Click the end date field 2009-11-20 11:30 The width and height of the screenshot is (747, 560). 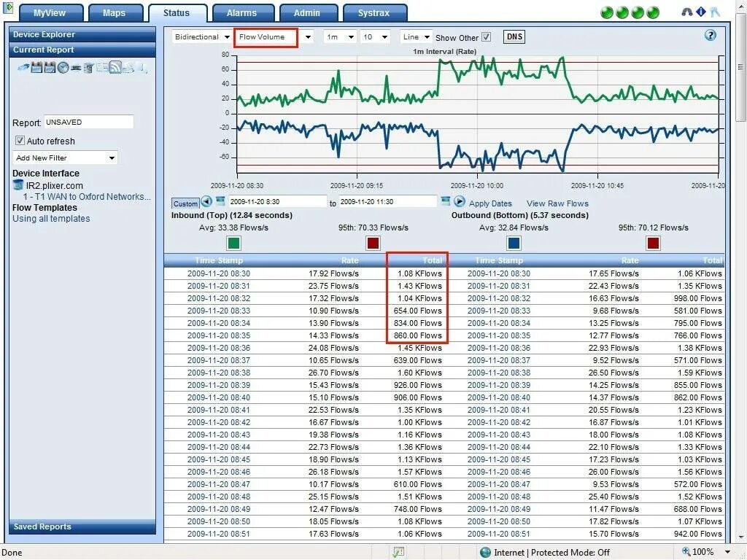[387, 202]
